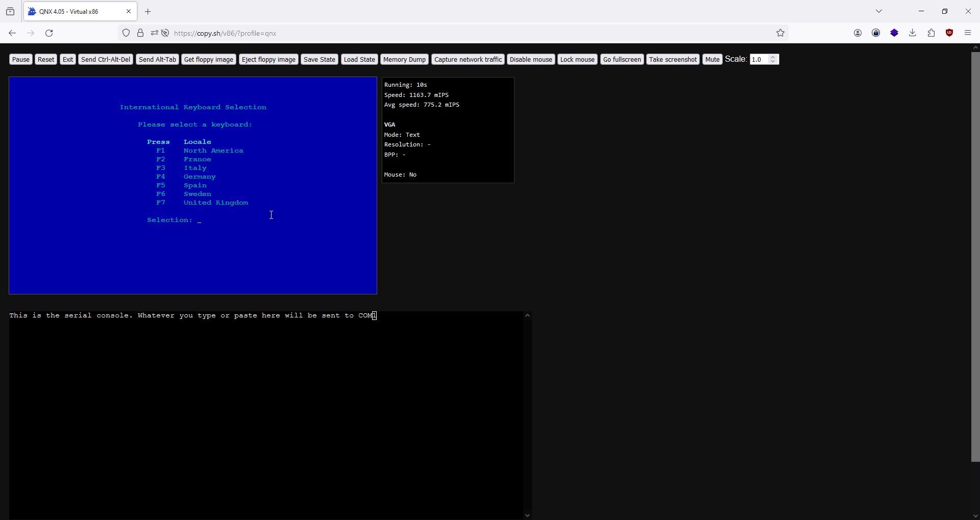Click the F2 France row
This screenshot has height=520, width=980.
click(x=184, y=159)
